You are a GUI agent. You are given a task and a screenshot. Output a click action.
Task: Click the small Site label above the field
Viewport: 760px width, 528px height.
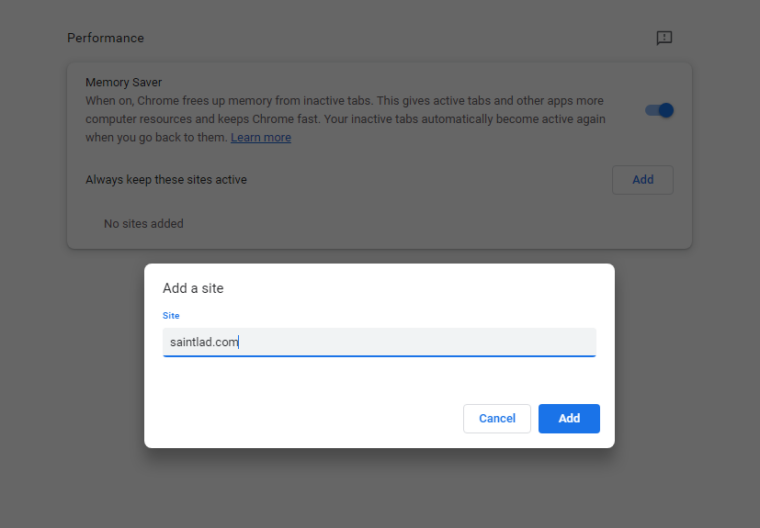tap(170, 315)
